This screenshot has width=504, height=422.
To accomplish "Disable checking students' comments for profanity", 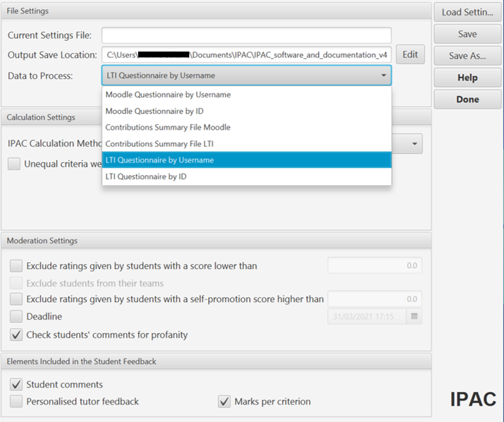I will (16, 334).
